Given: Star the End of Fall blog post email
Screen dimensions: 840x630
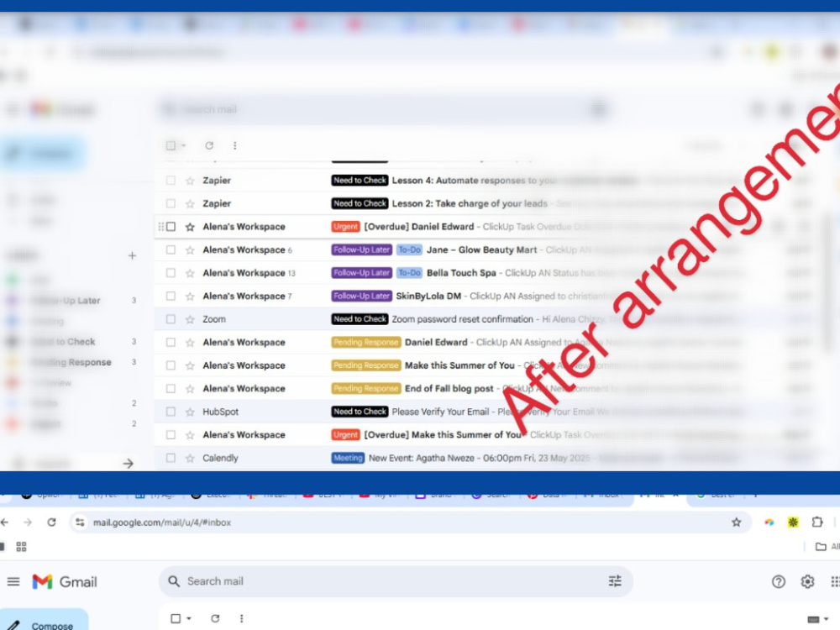Looking at the screenshot, I should click(x=190, y=388).
